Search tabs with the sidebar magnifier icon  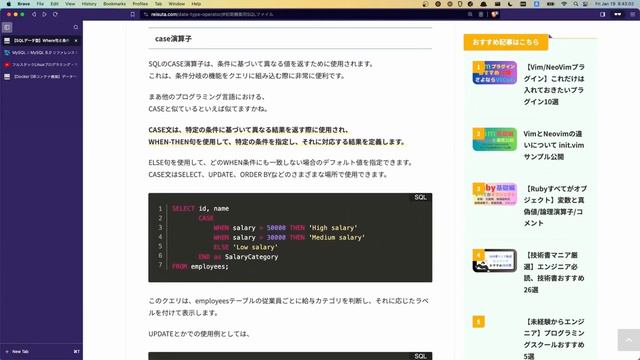coord(76,27)
